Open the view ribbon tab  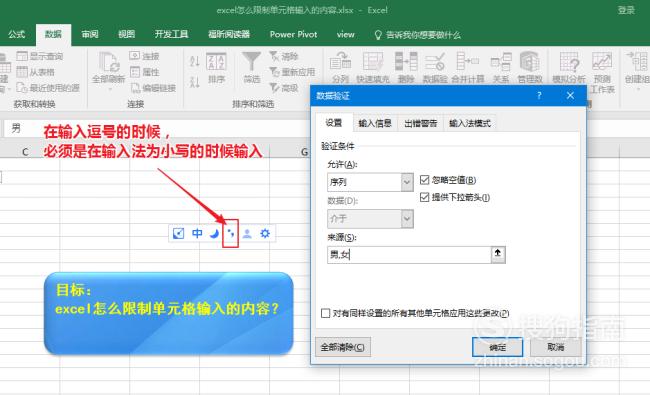pyautogui.click(x=345, y=34)
